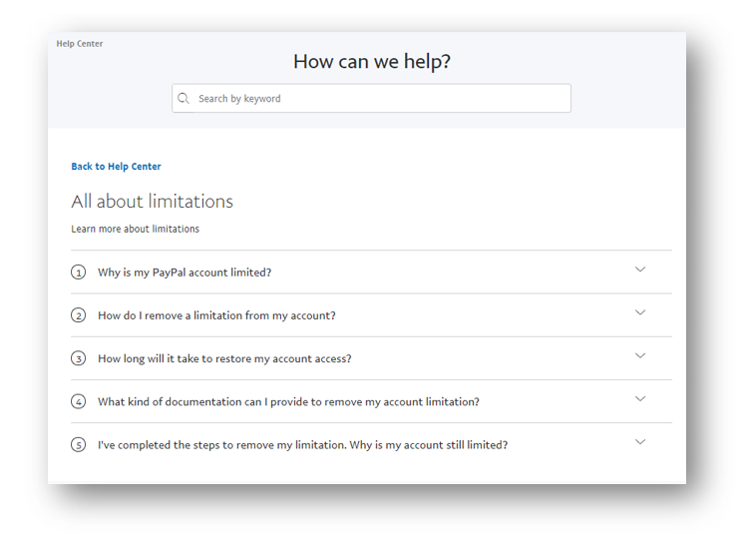
Task: Click 'Learn more about limitations' text
Action: point(135,230)
